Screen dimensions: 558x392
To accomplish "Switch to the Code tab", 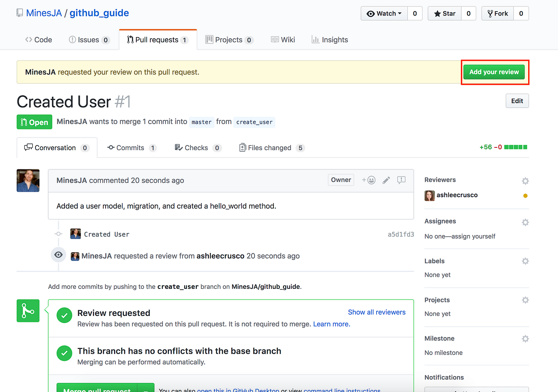I will click(x=39, y=40).
